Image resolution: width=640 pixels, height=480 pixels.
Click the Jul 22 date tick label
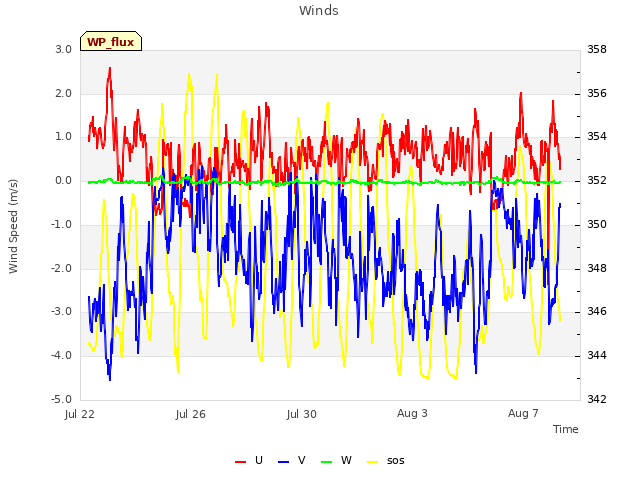coord(80,414)
